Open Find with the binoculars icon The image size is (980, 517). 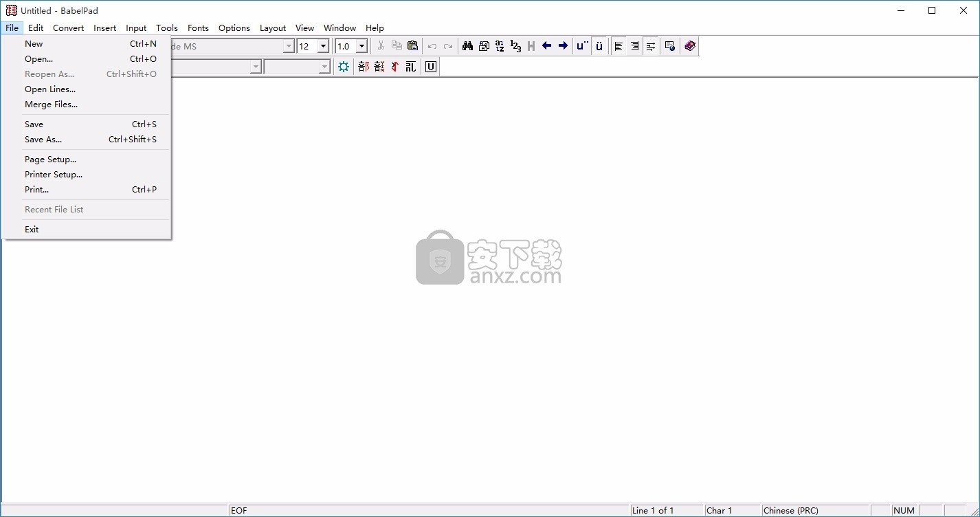point(467,46)
